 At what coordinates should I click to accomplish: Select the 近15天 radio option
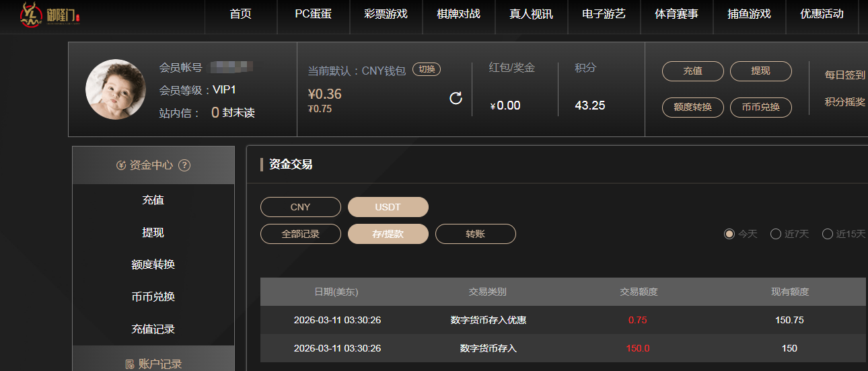click(x=827, y=234)
